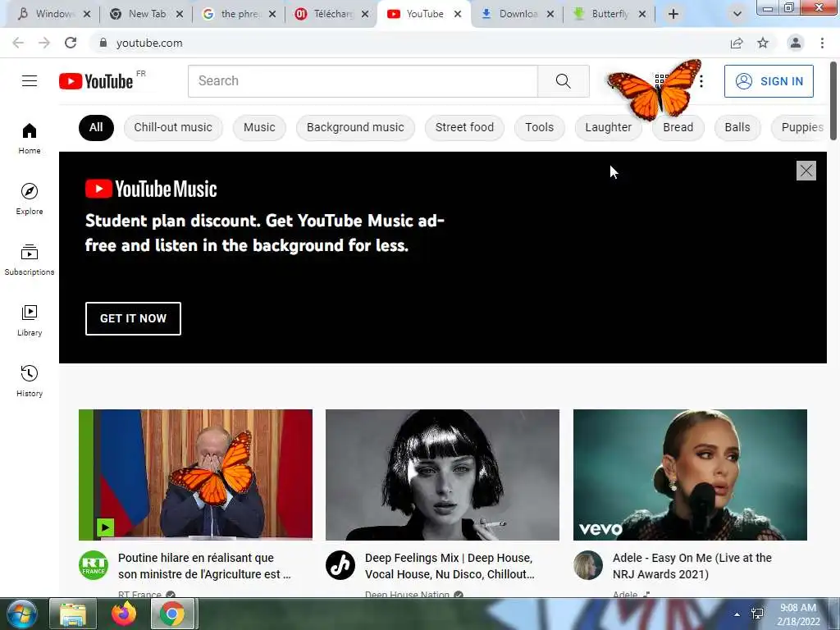The image size is (840, 630).
Task: Switch to the Téléchar tab
Action: click(x=332, y=14)
